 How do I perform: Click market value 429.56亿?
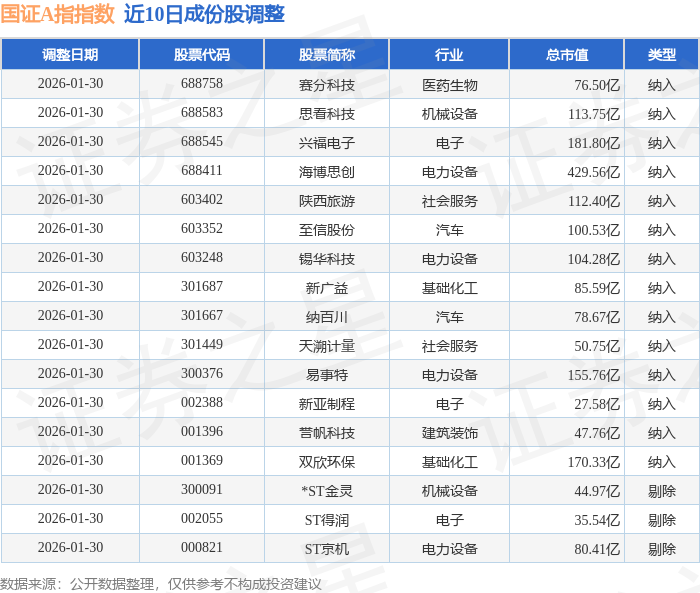[594, 172]
